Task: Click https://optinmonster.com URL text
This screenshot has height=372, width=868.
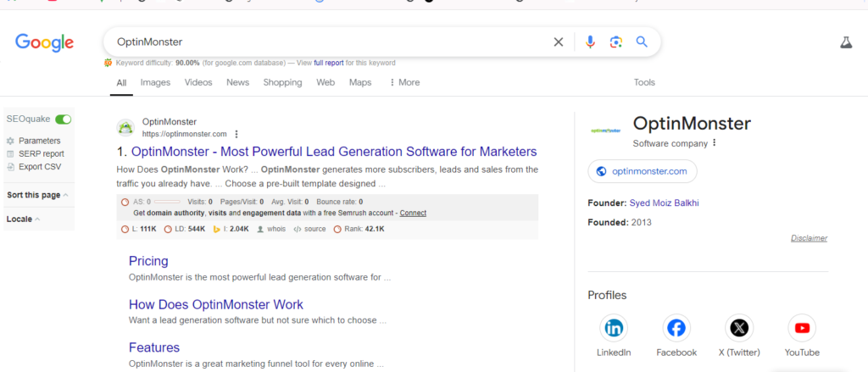Action: coord(184,134)
